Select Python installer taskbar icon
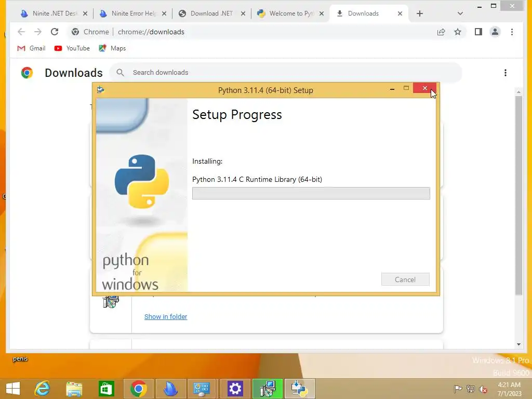The height and width of the screenshot is (399, 532). point(300,389)
